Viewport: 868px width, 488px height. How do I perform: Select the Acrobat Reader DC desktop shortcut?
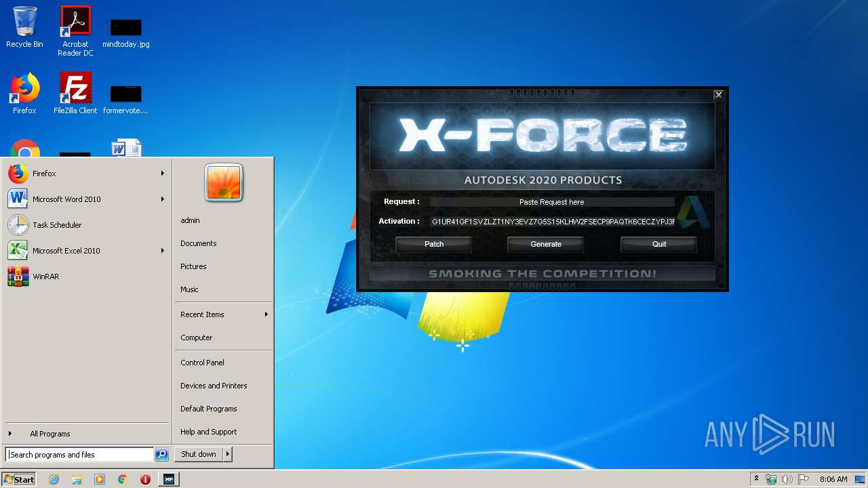[x=75, y=31]
